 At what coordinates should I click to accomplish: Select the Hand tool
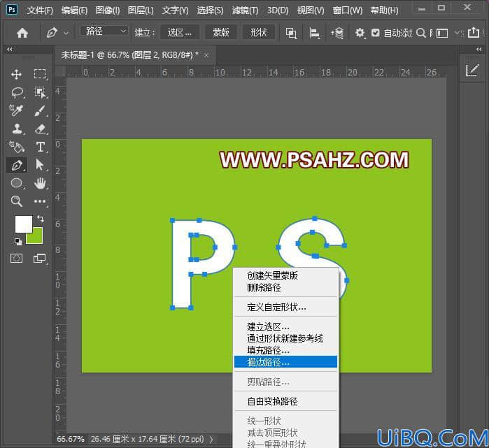tap(40, 183)
